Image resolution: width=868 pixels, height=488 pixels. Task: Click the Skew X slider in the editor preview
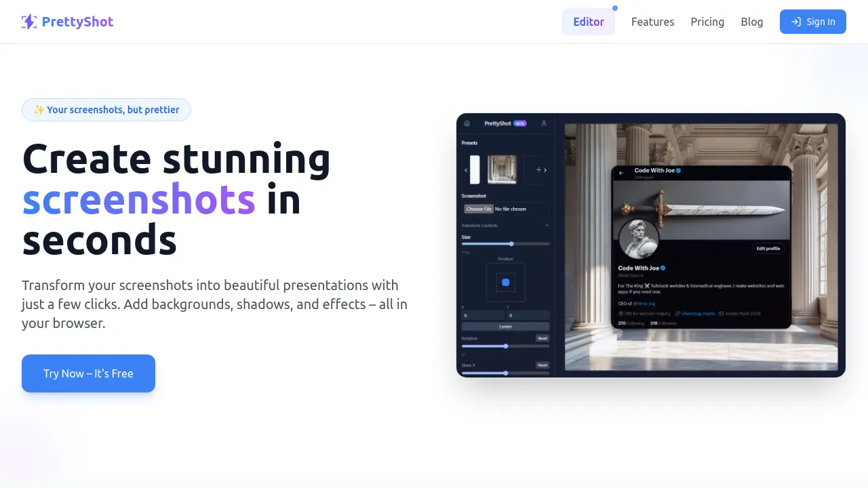pyautogui.click(x=505, y=373)
